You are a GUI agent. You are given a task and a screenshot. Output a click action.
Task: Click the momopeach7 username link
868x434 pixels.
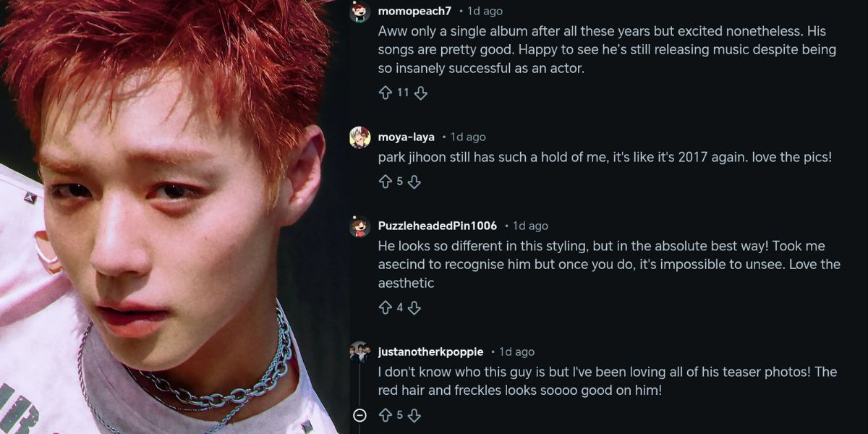point(414,12)
